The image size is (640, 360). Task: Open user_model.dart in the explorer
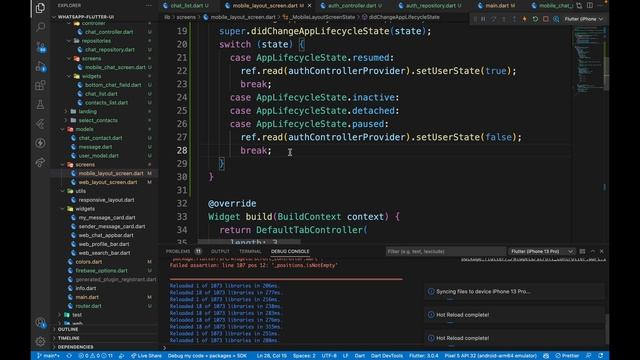coord(98,156)
